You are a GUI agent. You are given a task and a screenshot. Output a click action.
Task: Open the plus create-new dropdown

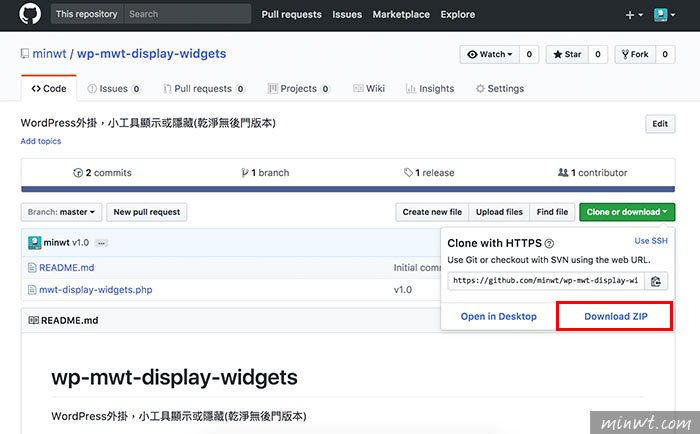(x=634, y=15)
